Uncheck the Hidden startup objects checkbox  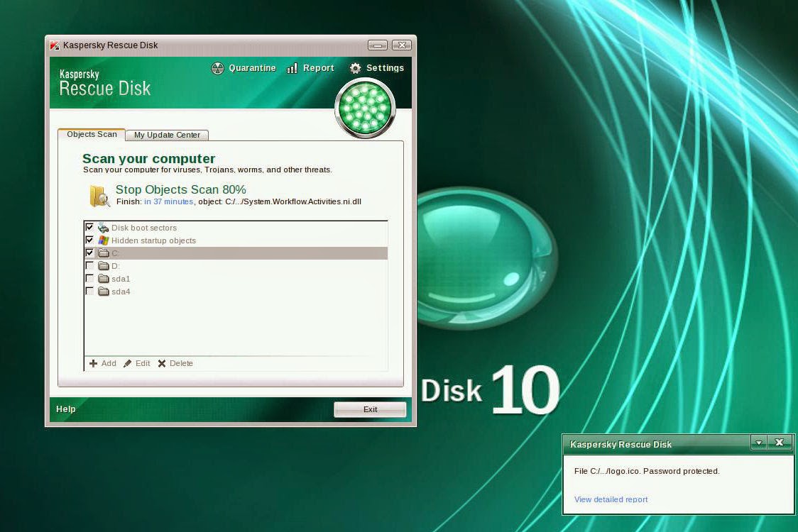89,240
